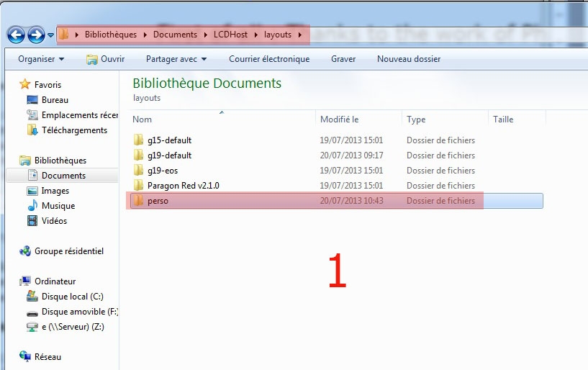Open Musique library in sidebar
The height and width of the screenshot is (370, 588).
pos(58,206)
